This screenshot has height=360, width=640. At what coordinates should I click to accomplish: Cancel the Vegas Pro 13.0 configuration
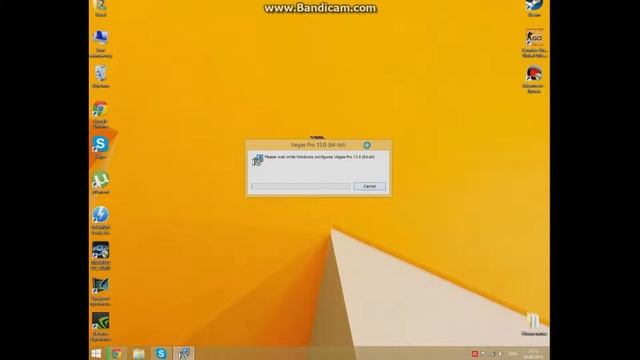point(369,186)
